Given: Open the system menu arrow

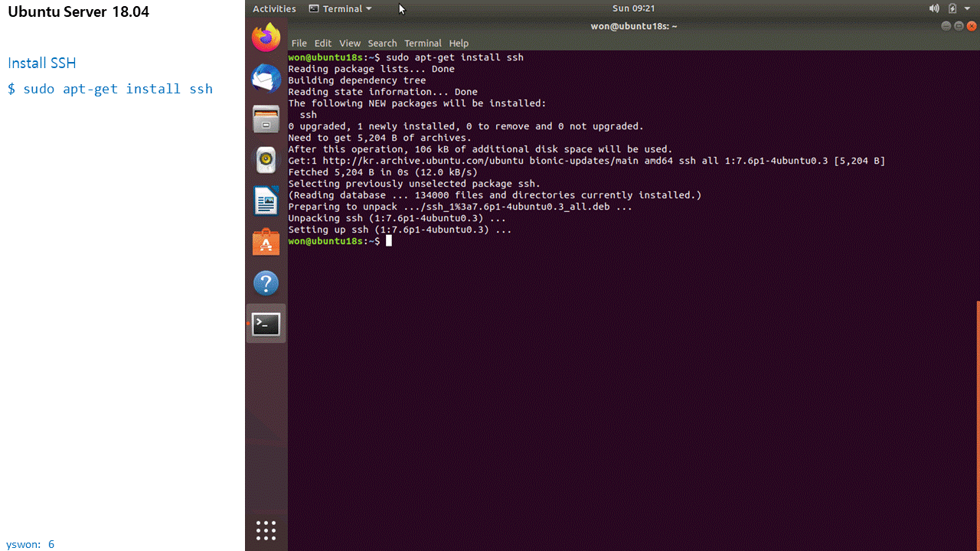Looking at the screenshot, I should 968,8.
